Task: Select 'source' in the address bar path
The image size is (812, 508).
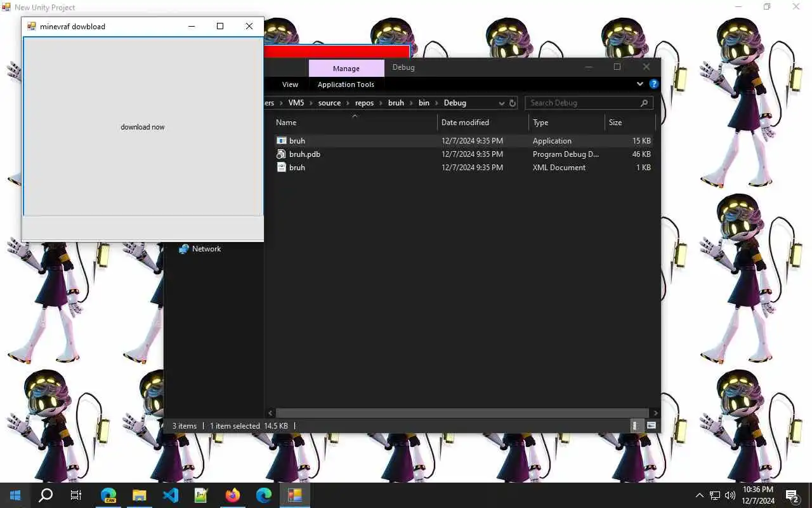Action: click(329, 103)
